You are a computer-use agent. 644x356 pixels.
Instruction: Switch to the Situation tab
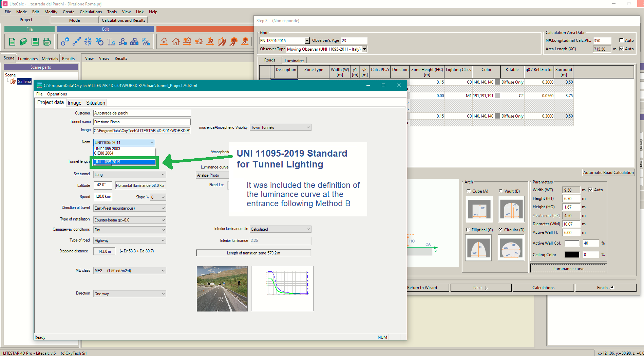(x=95, y=103)
